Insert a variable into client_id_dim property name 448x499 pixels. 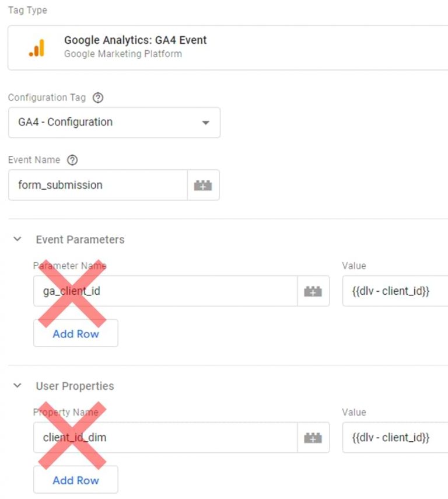312,437
